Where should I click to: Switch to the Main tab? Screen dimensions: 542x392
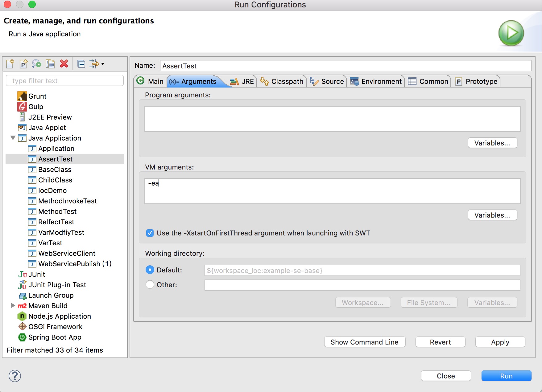click(150, 81)
